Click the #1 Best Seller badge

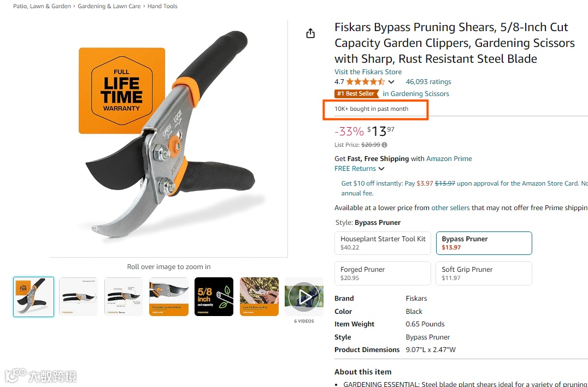[x=356, y=94]
